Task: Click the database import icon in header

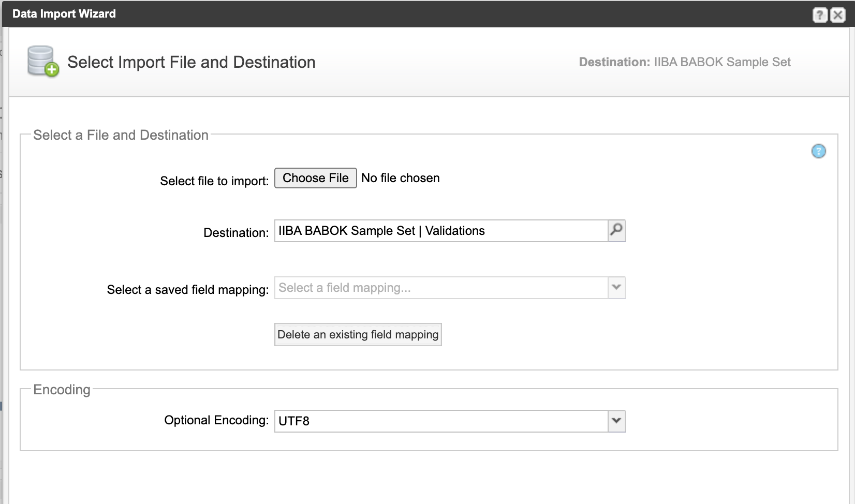Action: click(x=43, y=62)
